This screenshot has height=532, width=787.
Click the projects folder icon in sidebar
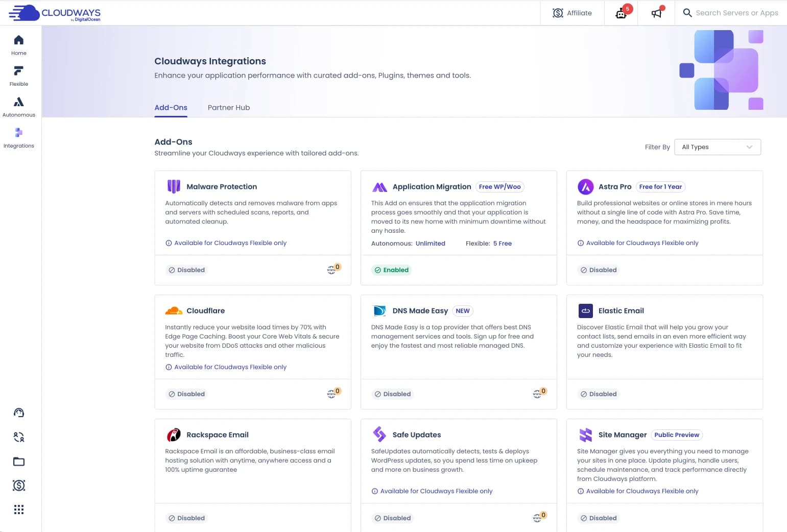(x=19, y=462)
